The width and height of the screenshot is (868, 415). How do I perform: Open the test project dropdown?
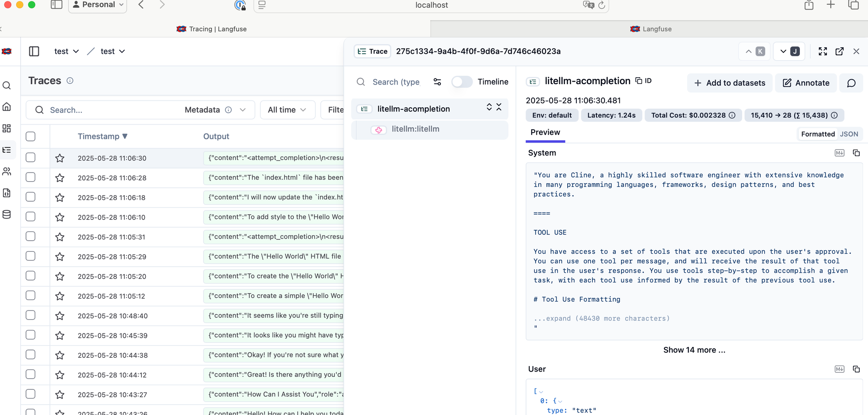[113, 51]
